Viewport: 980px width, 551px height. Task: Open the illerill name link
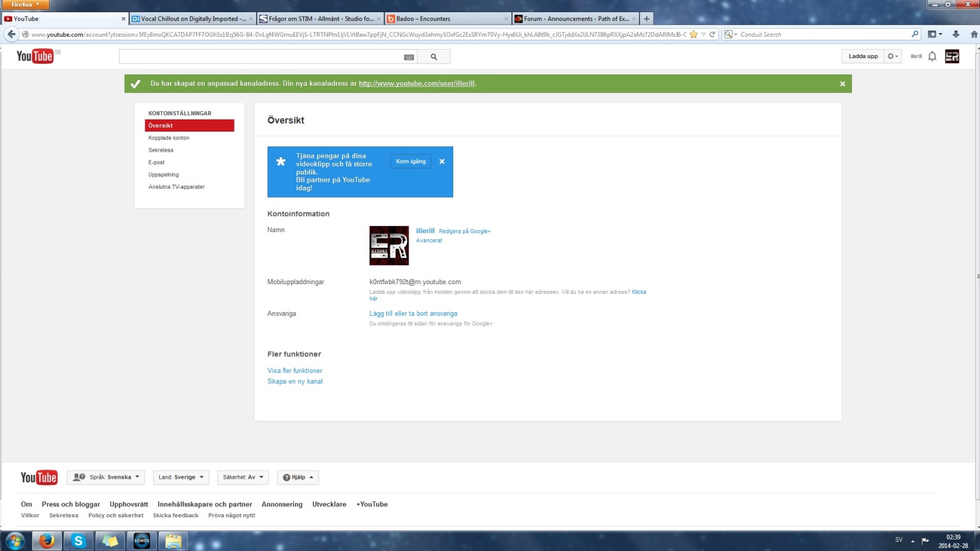click(425, 231)
